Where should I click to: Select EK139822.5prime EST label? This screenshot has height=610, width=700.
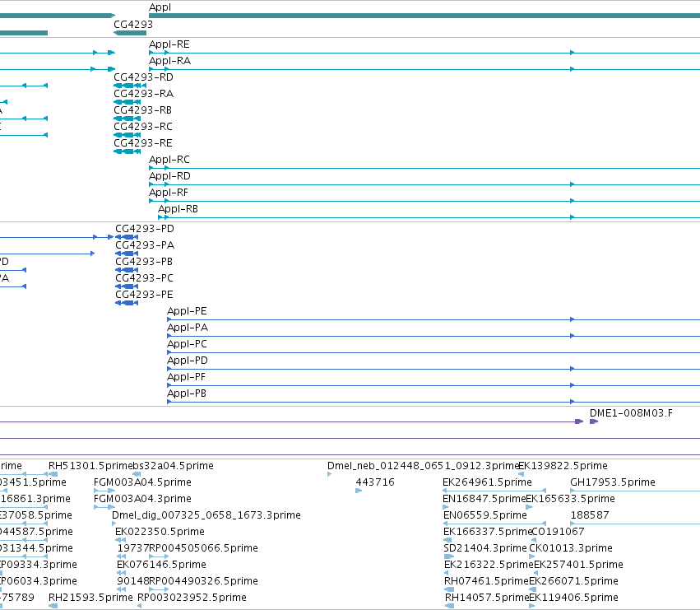coord(563,466)
